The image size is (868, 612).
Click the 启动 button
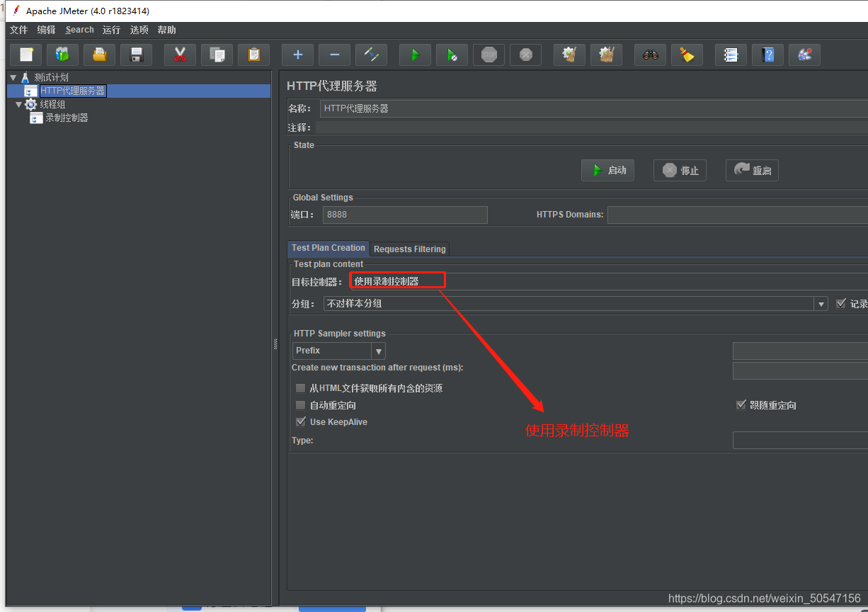tap(607, 170)
